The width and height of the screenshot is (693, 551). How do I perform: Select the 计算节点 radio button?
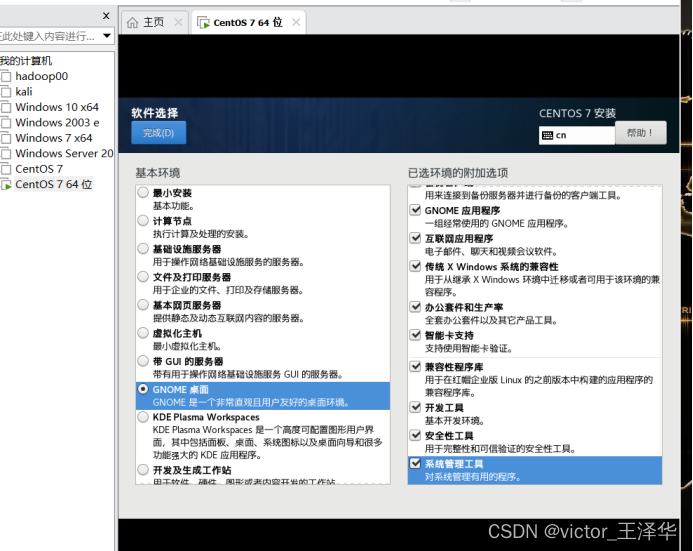pos(143,220)
